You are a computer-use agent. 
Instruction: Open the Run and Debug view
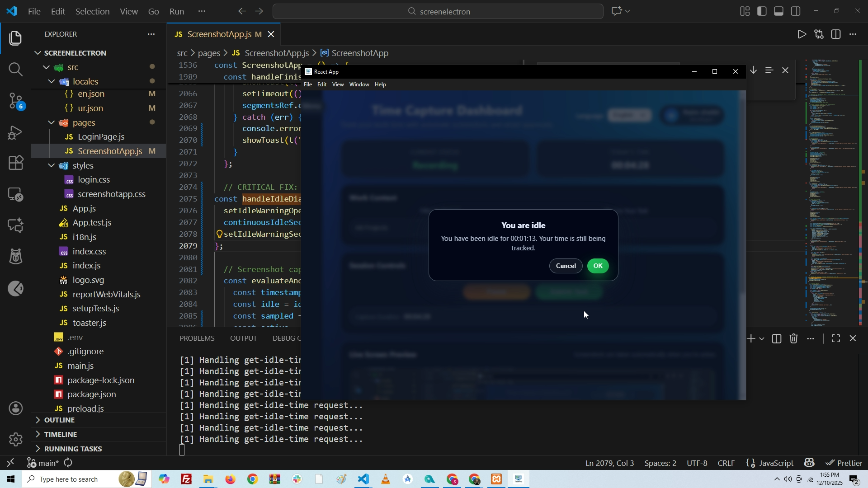pyautogui.click(x=15, y=132)
